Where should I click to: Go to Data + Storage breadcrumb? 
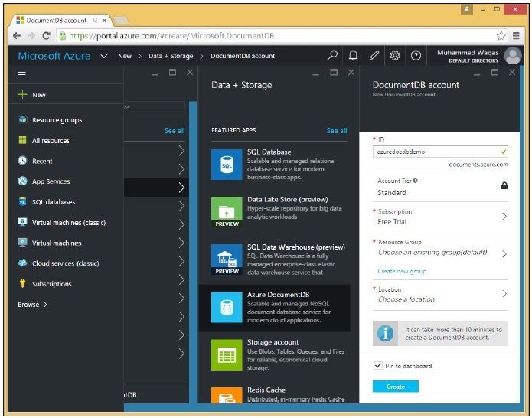[171, 56]
